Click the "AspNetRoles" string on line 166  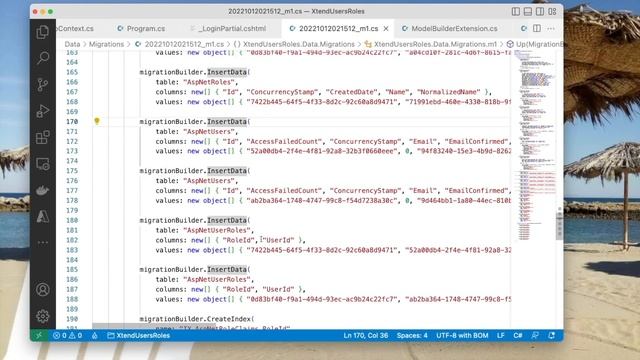pos(209,82)
